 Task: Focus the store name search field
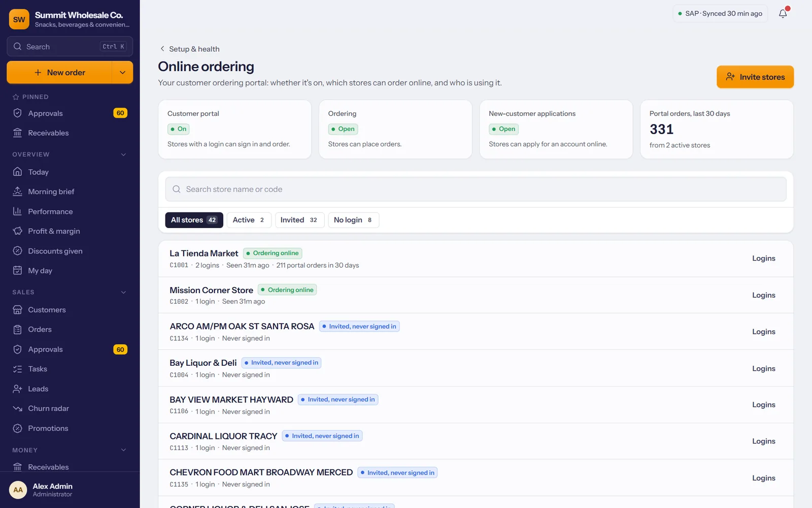click(x=476, y=189)
